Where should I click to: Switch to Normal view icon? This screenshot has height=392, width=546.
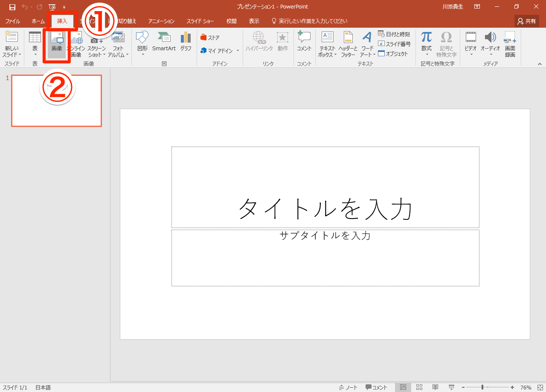coord(403,387)
